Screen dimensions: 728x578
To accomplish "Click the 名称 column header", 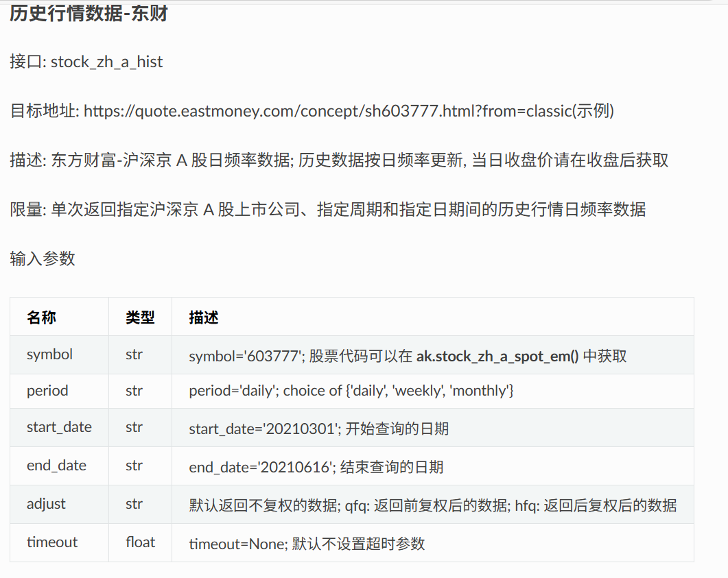I will 42,317.
